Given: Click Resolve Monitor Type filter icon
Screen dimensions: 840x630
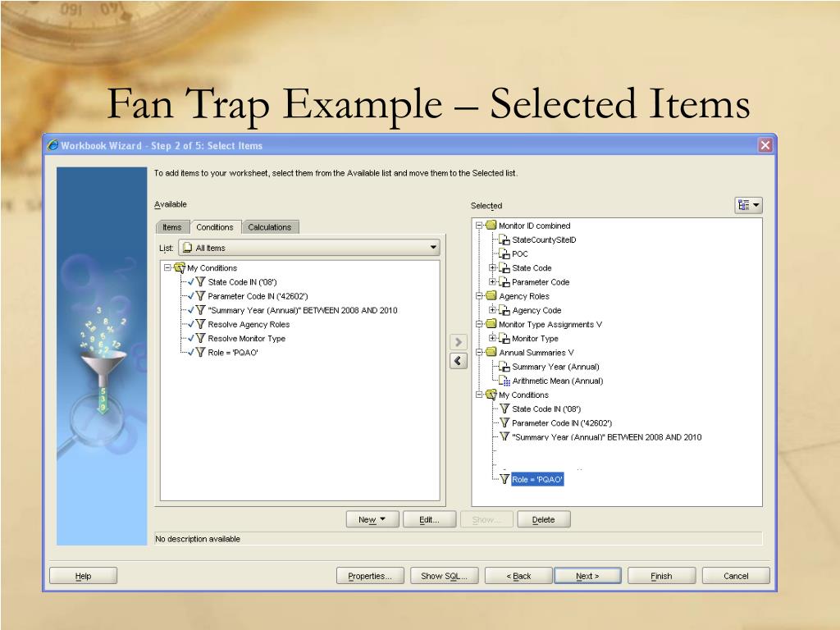Looking at the screenshot, I should pyautogui.click(x=200, y=338).
